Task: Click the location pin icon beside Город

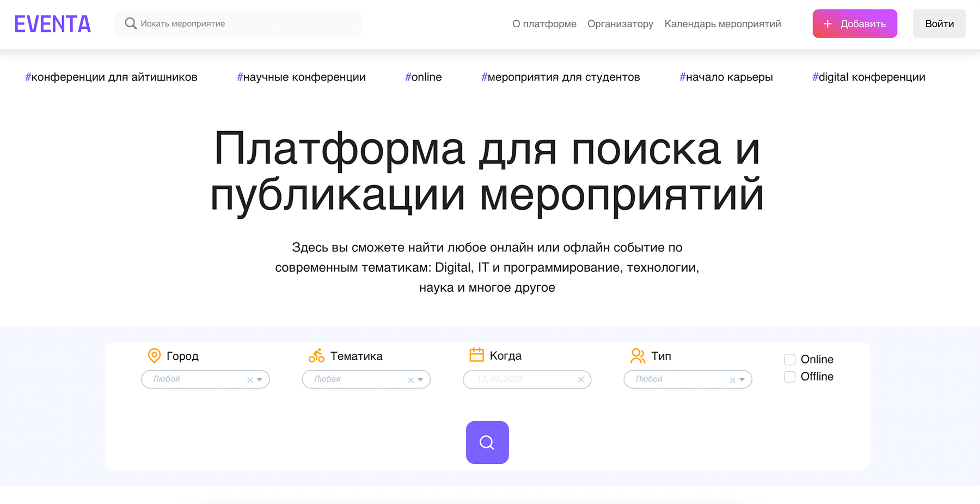Action: (154, 356)
